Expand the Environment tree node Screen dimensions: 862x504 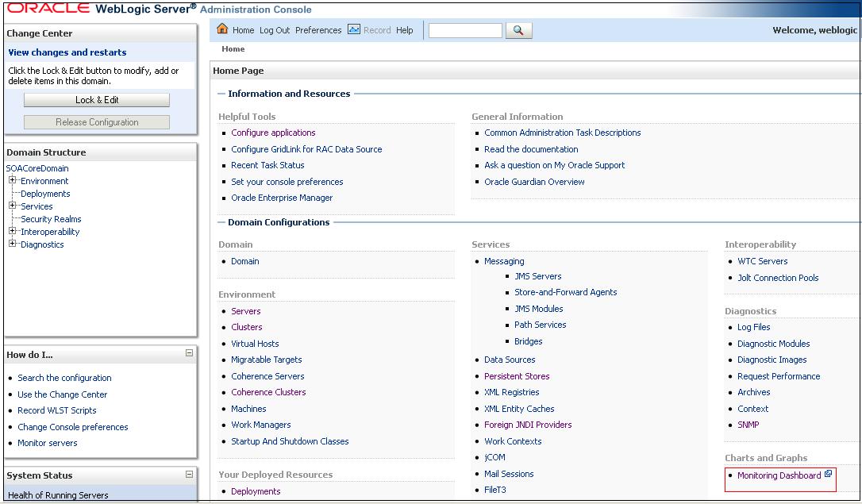tap(11, 180)
